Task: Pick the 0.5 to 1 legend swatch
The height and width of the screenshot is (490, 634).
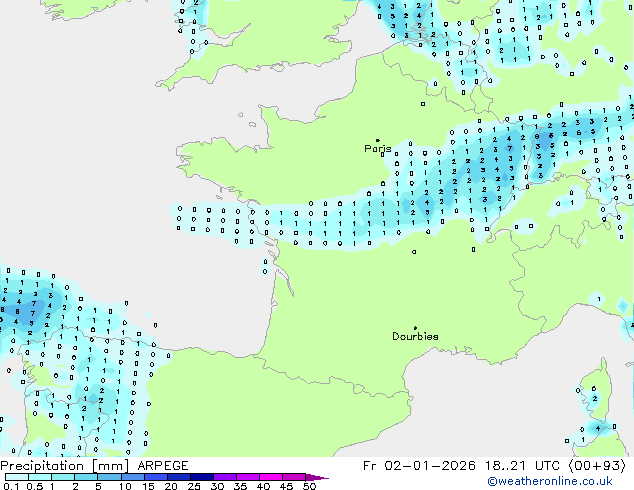Action: (x=40, y=477)
